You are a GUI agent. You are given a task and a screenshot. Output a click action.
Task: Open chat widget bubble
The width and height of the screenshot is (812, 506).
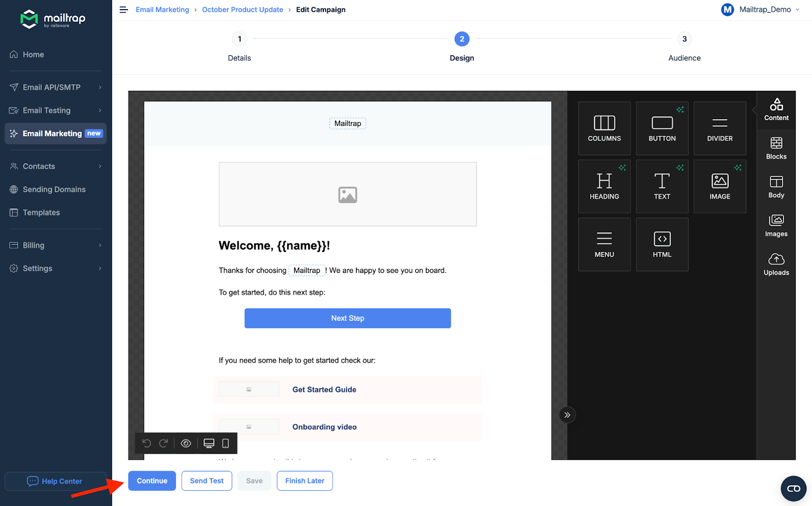(793, 488)
